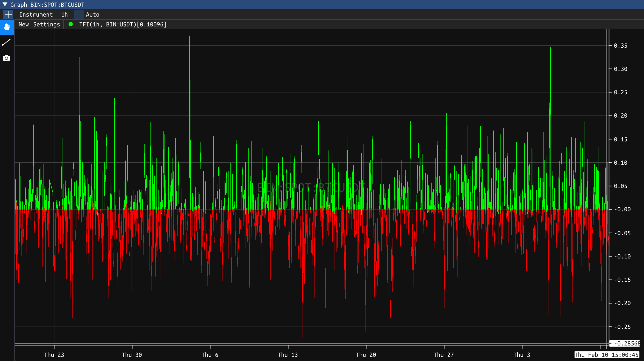The image size is (644, 361).
Task: Click the -0.00 y-axis label
Action: 622,209
